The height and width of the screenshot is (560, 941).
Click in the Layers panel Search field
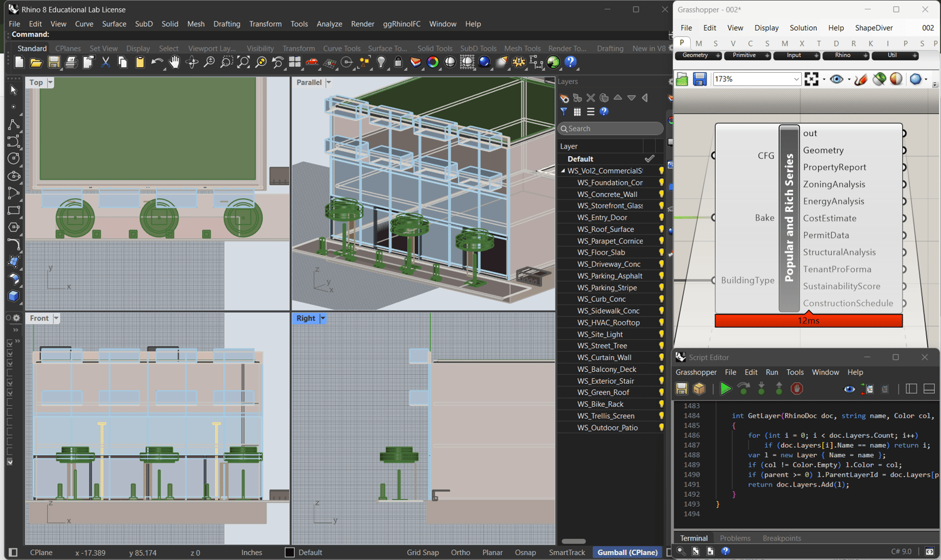pyautogui.click(x=610, y=129)
